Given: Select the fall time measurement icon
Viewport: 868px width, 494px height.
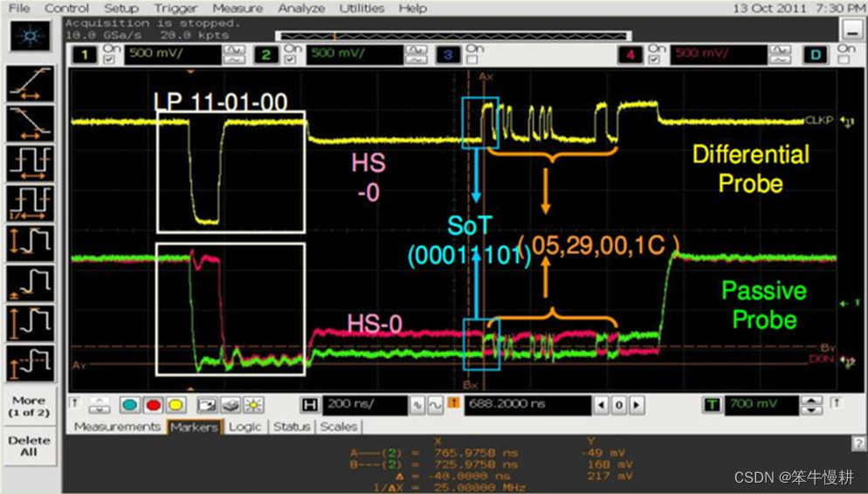Looking at the screenshot, I should 31,123.
